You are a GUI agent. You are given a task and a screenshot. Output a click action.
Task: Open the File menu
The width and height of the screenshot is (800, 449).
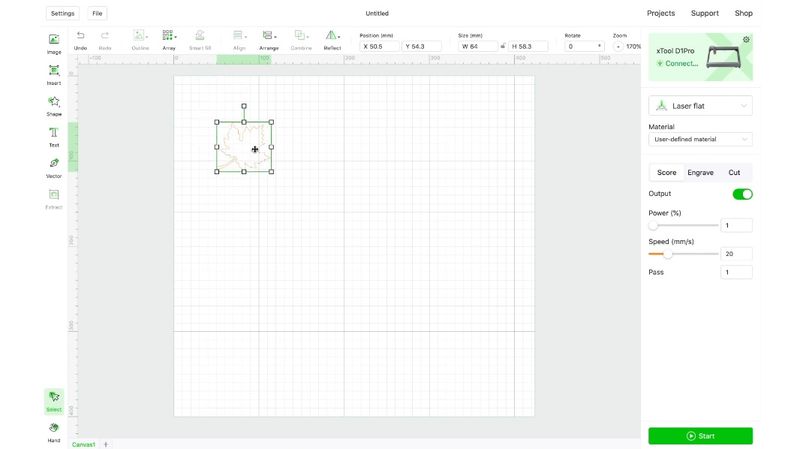97,14
